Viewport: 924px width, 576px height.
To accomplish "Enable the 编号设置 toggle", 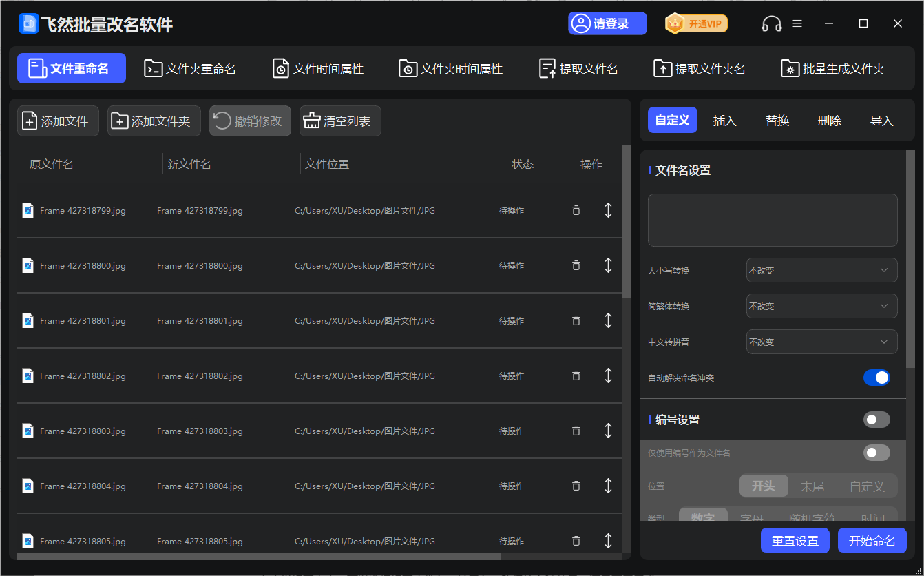I will pos(876,420).
